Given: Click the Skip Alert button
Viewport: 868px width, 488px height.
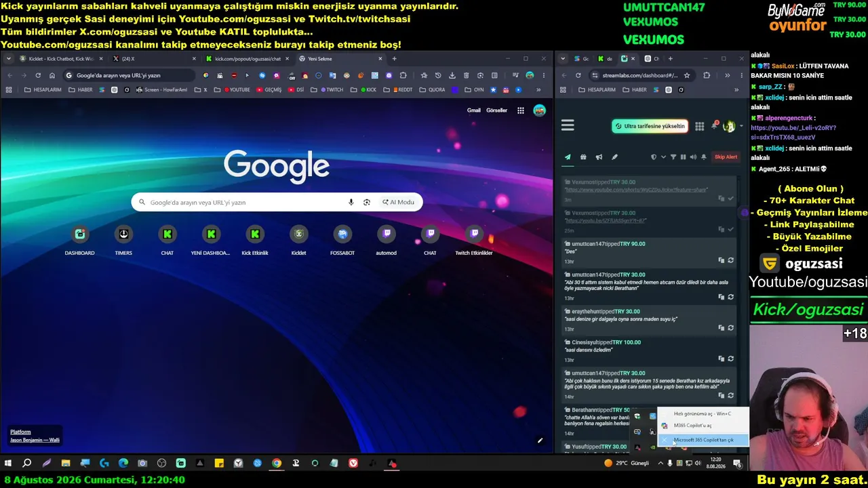Looking at the screenshot, I should [726, 157].
